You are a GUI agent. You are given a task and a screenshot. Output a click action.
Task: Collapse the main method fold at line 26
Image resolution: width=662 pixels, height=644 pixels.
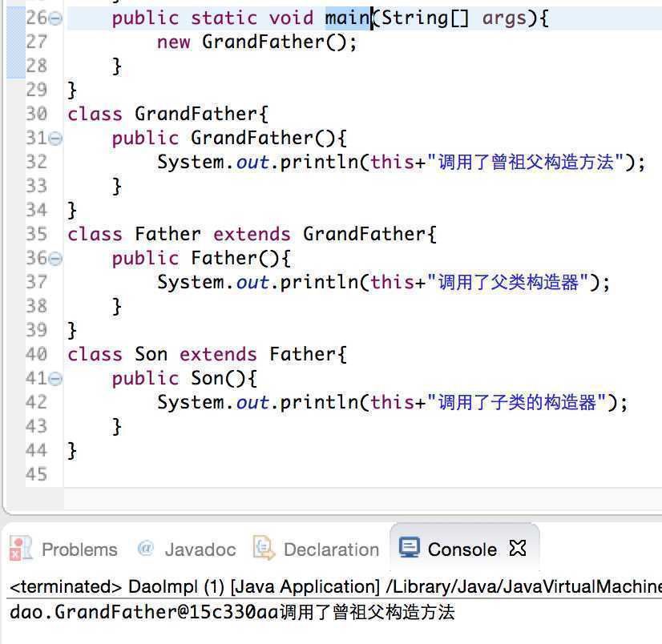coord(56,18)
